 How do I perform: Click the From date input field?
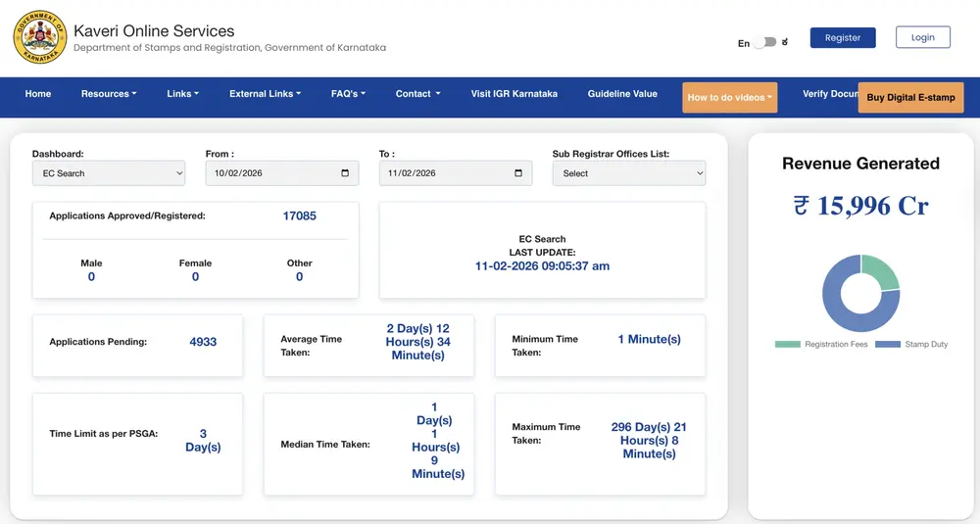(x=269, y=173)
